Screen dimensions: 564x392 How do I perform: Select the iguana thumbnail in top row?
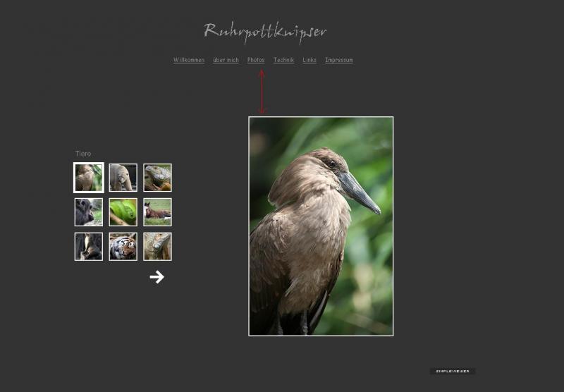(157, 178)
